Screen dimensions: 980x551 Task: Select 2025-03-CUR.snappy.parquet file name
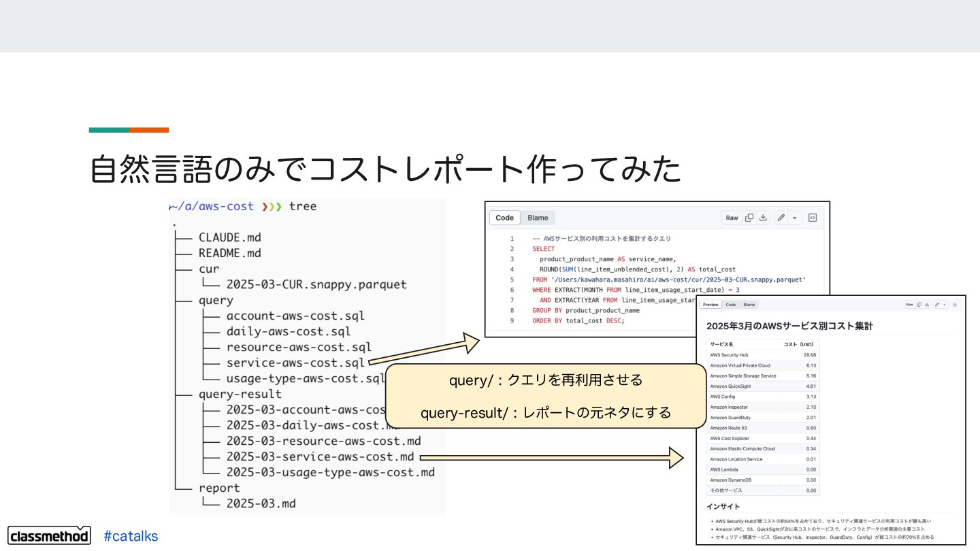click(x=316, y=284)
